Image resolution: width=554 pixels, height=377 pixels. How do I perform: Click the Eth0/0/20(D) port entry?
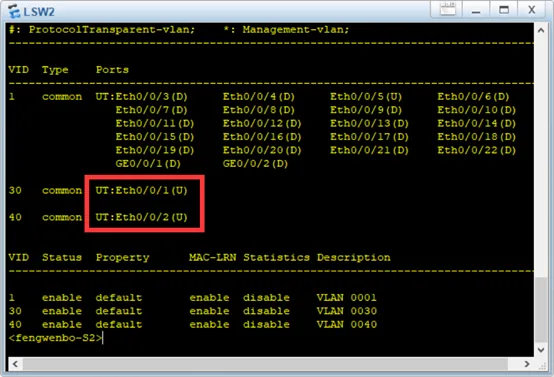[262, 150]
